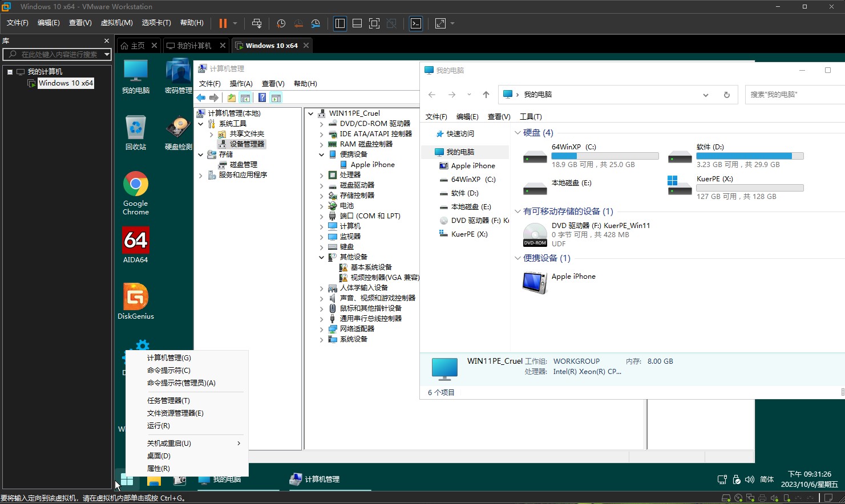The height and width of the screenshot is (504, 845).
Task: Collapse the 便携设备 device node
Action: click(x=322, y=155)
